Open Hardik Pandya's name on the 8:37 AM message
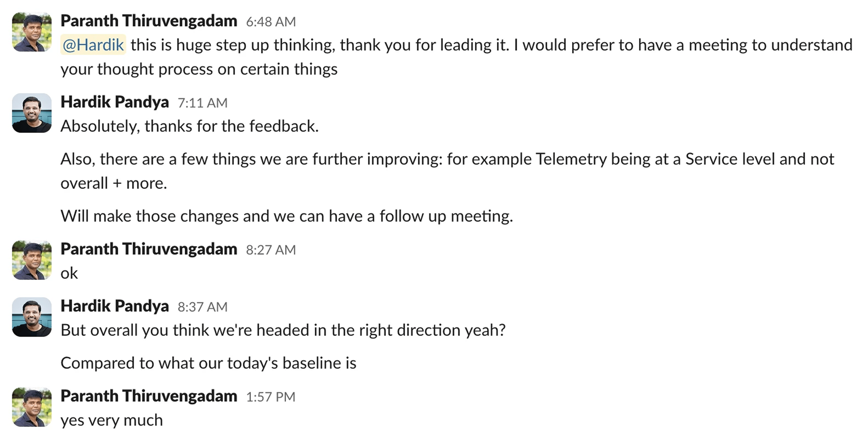Image resolution: width=868 pixels, height=441 pixels. [115, 306]
